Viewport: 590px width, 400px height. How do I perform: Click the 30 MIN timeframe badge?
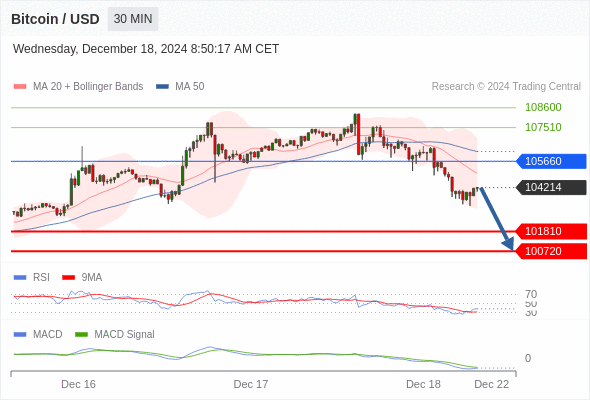coord(133,19)
